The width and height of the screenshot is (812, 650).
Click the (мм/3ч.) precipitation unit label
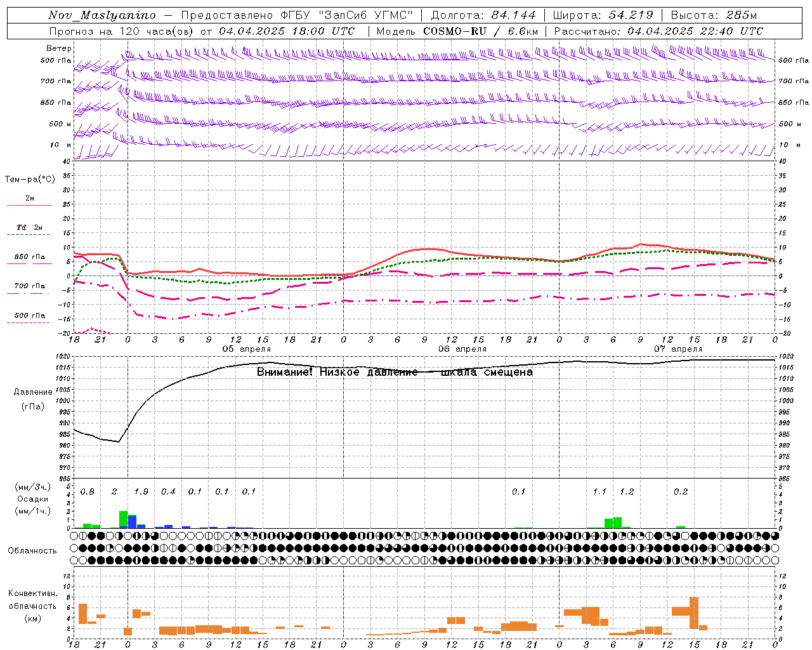[33, 487]
